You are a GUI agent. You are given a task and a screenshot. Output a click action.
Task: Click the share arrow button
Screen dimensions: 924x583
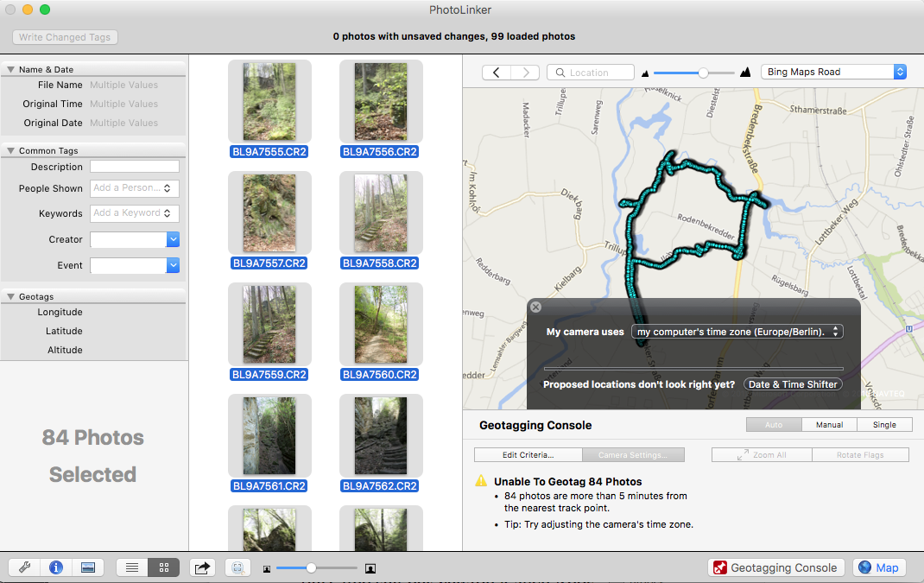[202, 567]
